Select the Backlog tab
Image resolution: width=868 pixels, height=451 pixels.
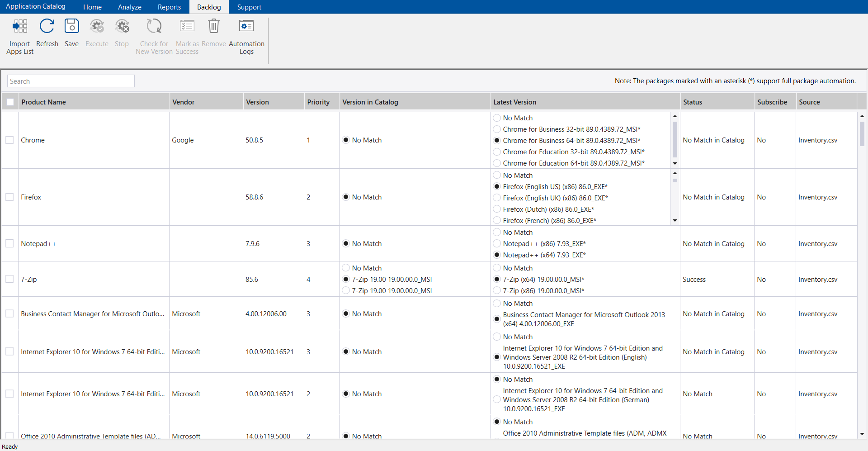209,7
